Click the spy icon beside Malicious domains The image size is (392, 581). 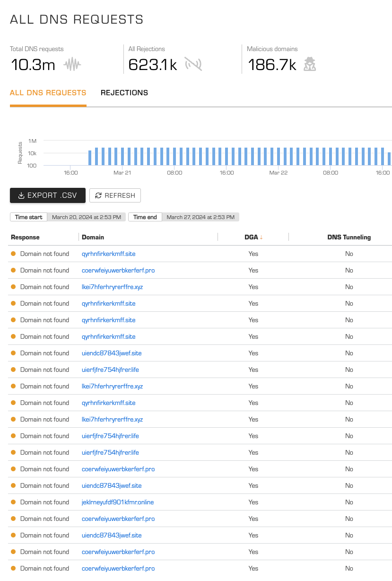[310, 64]
